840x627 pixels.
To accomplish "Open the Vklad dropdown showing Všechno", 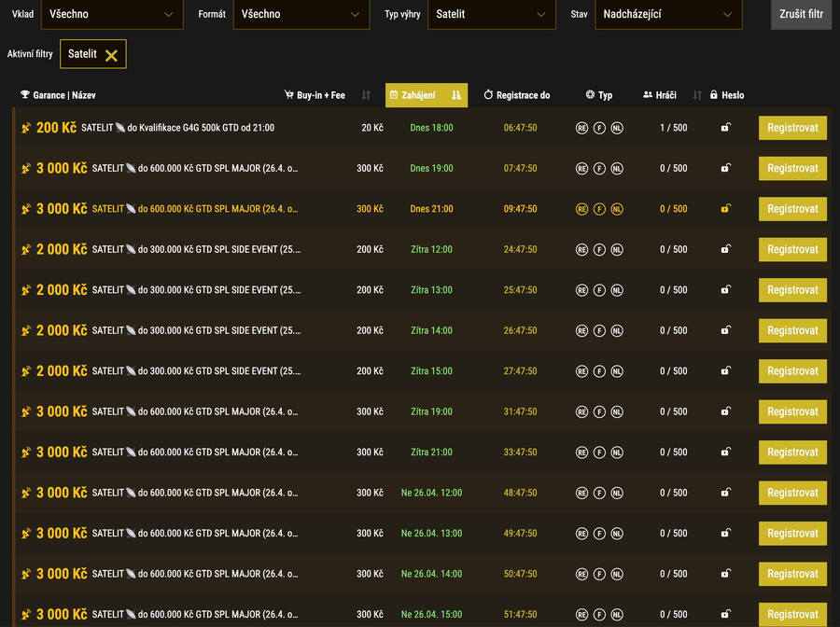I will 112,15.
